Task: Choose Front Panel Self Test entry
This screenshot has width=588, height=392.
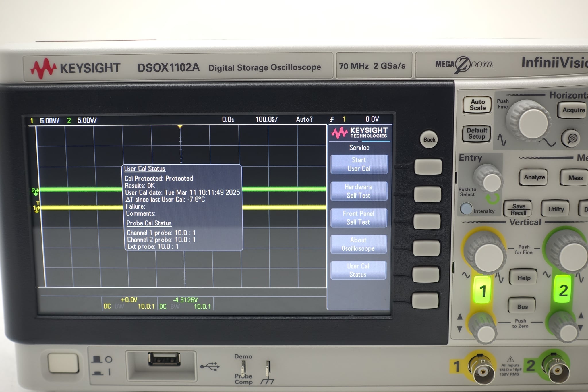Action: (x=359, y=218)
